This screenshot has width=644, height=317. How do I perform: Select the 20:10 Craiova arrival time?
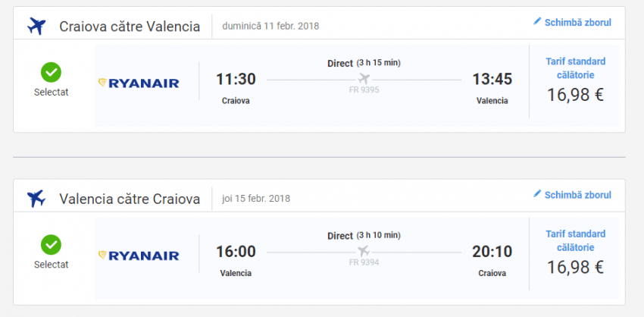(492, 252)
